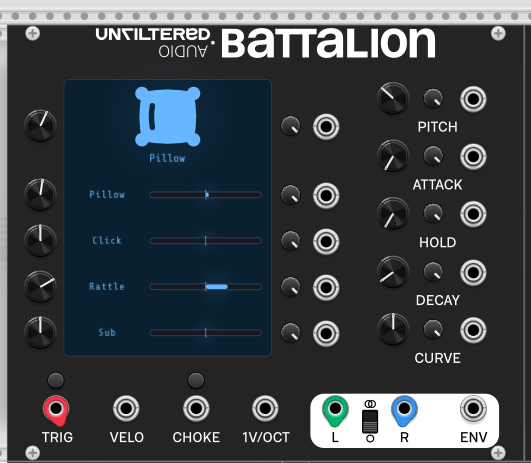
Task: Click the CHOKE input jack
Action: coord(196,408)
